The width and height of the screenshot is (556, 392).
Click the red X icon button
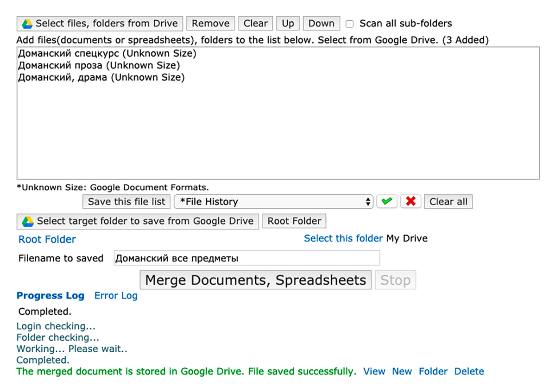point(411,202)
